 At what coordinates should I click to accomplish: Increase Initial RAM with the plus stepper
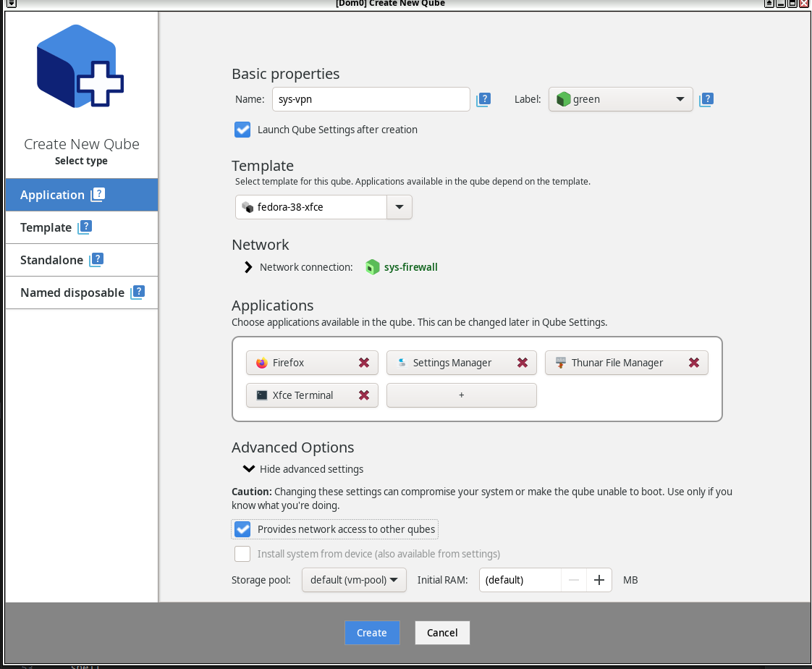coord(599,580)
